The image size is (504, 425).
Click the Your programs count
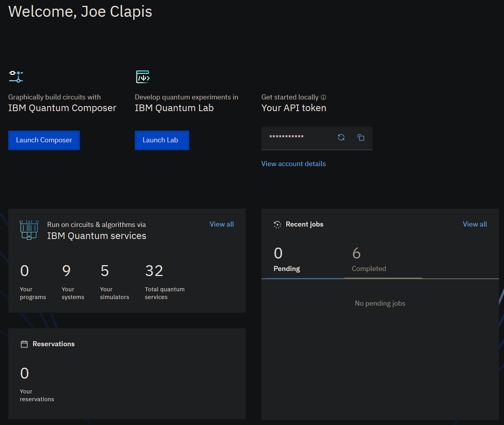point(25,271)
